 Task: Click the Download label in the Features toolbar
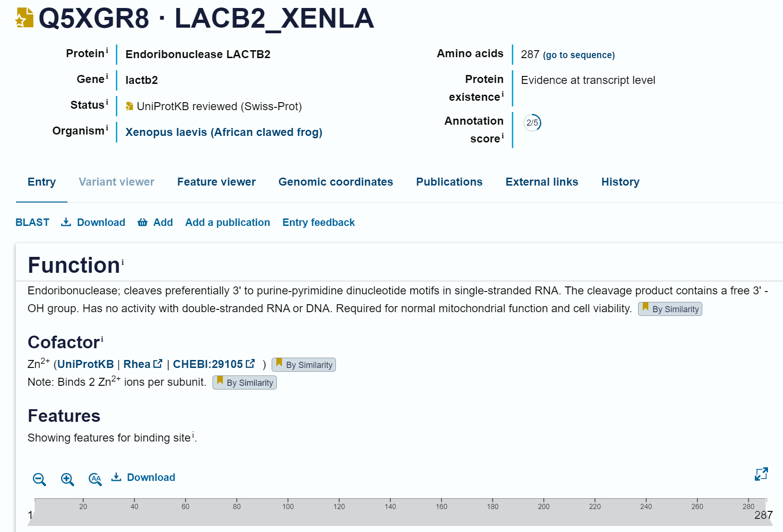click(x=151, y=477)
